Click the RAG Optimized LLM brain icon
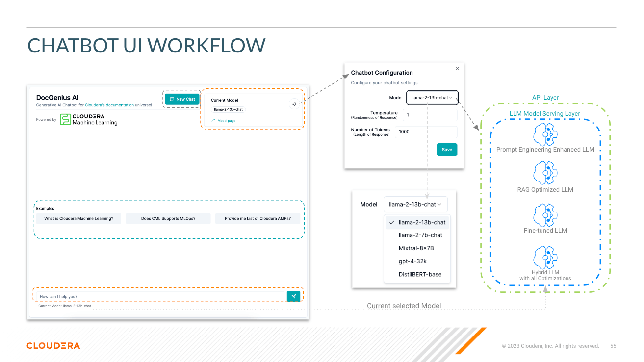The image size is (644, 362). click(545, 173)
